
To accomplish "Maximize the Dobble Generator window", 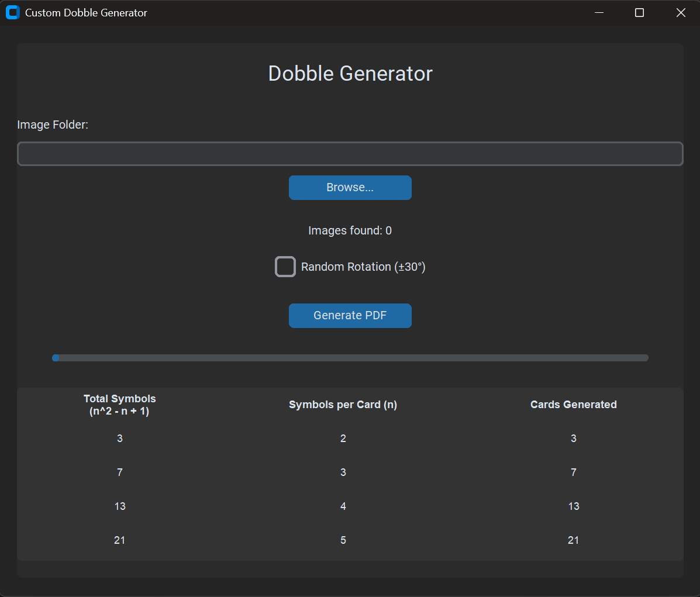I will coord(639,12).
